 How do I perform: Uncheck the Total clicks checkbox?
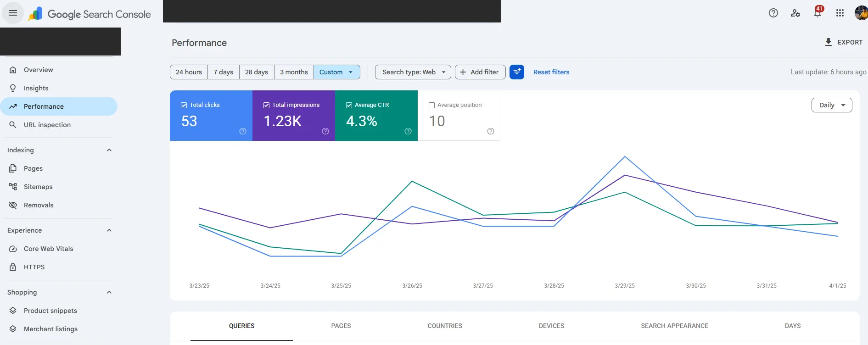tap(184, 105)
